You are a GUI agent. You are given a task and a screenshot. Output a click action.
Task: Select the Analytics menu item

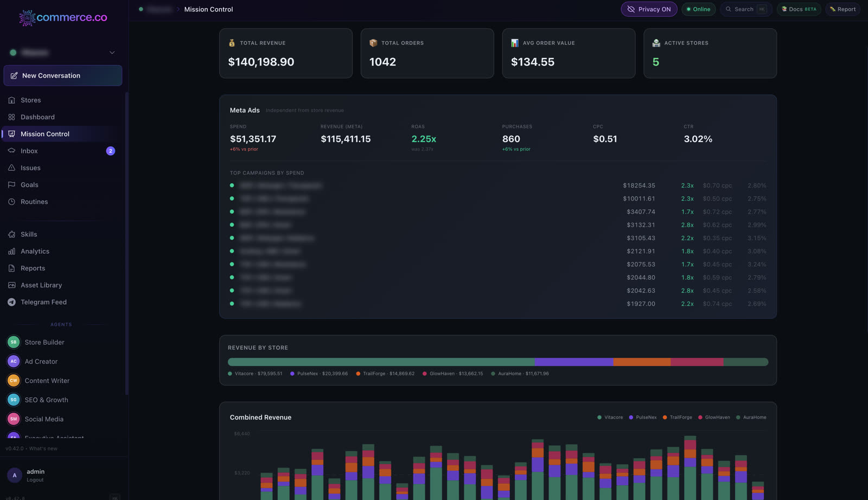click(x=62, y=251)
